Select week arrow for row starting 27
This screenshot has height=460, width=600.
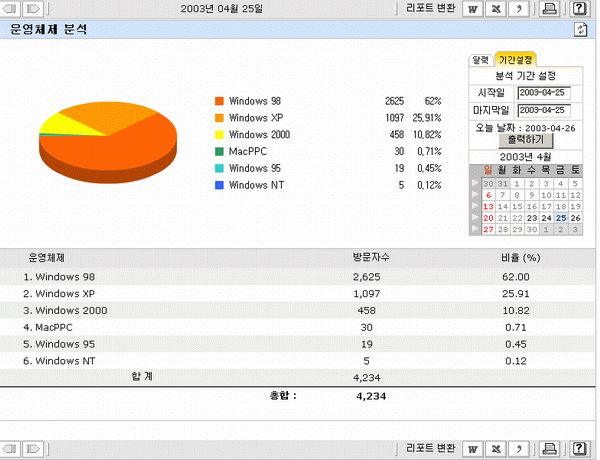pos(475,229)
